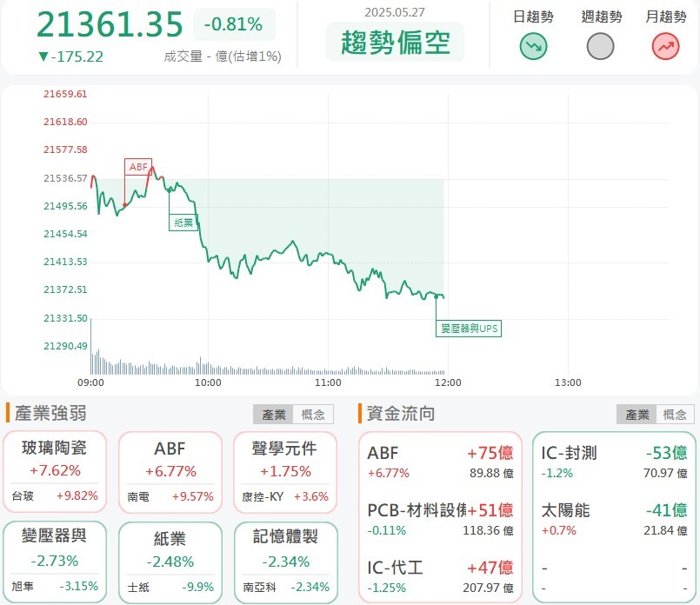Click the 變壓器與UPS chart marker label

click(469, 329)
